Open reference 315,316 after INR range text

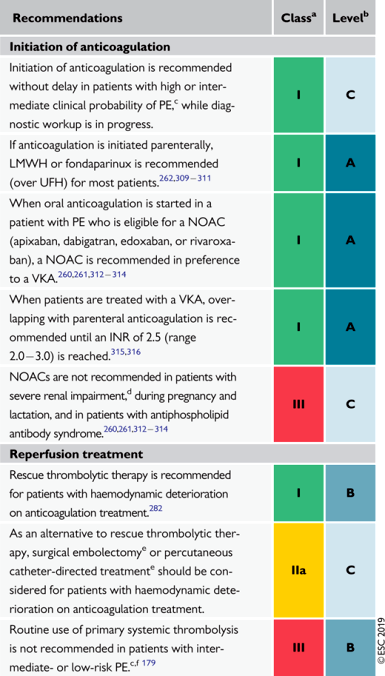click(x=125, y=352)
